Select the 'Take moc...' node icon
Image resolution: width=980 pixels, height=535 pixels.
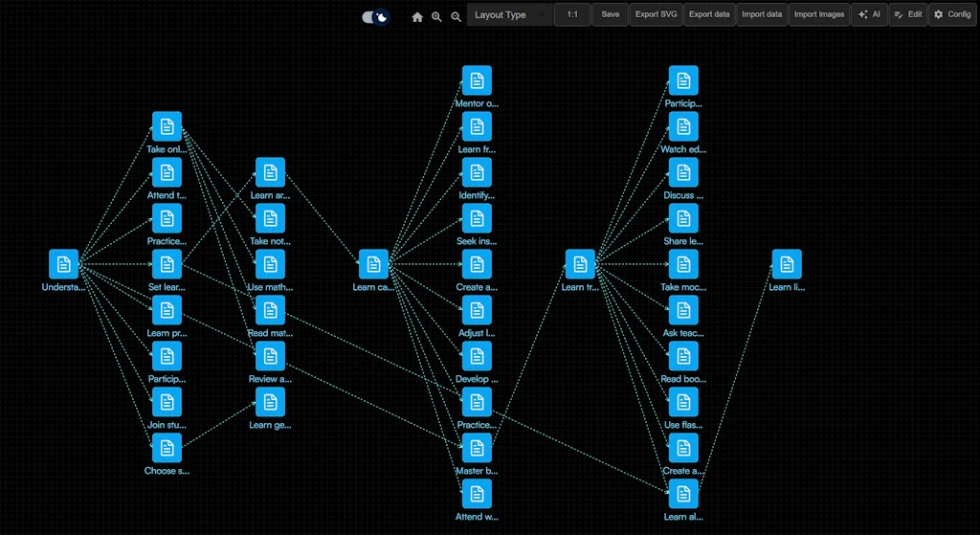(x=683, y=264)
